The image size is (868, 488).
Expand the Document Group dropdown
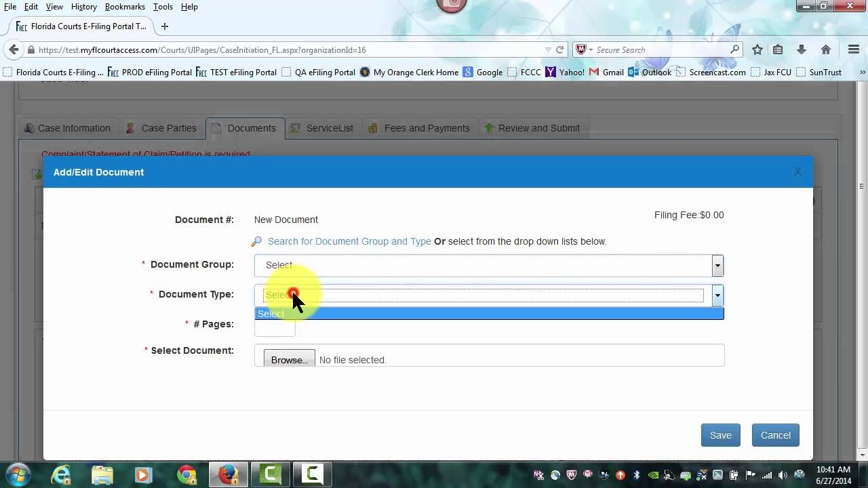pyautogui.click(x=717, y=266)
